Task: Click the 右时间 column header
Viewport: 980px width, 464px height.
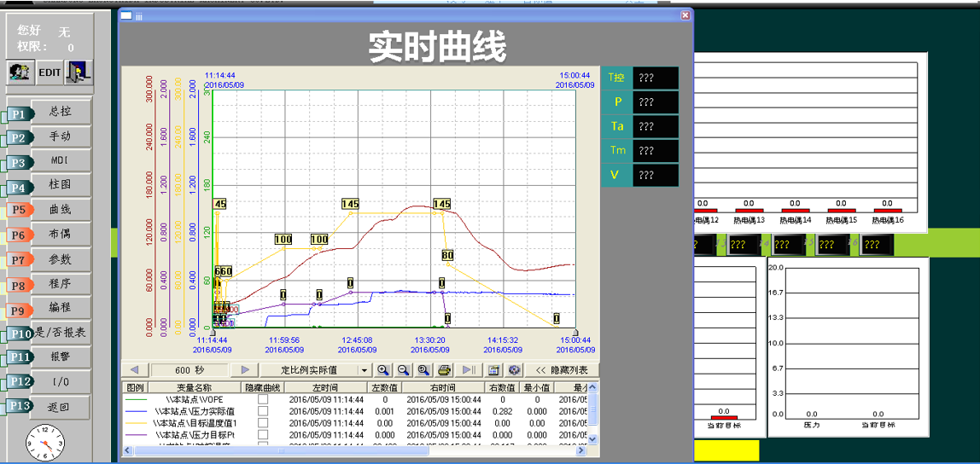Action: (443, 386)
